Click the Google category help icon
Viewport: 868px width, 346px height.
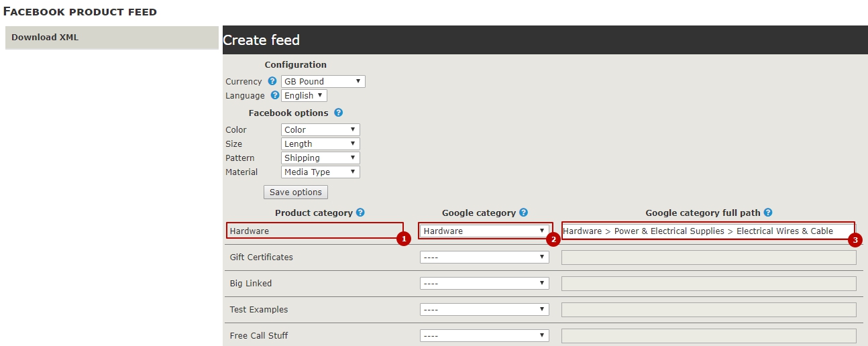[523, 213]
